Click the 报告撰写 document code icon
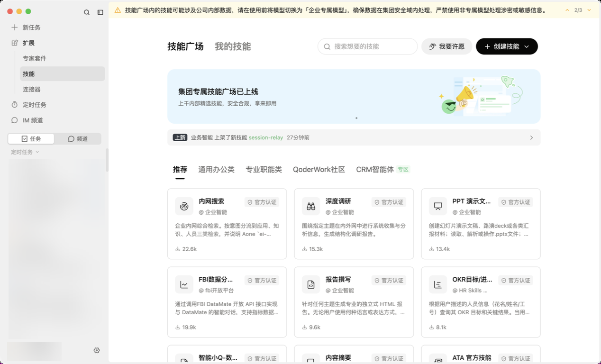This screenshot has width=601, height=364. tap(311, 284)
